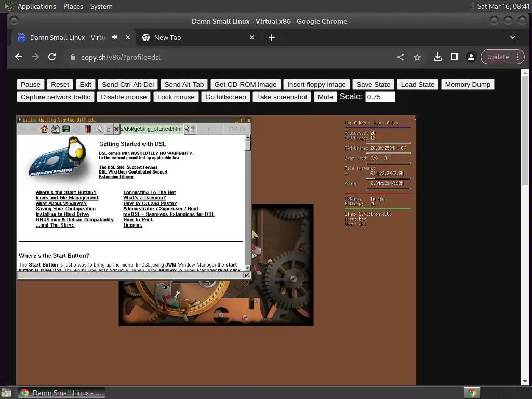Click the Reset button

click(60, 85)
